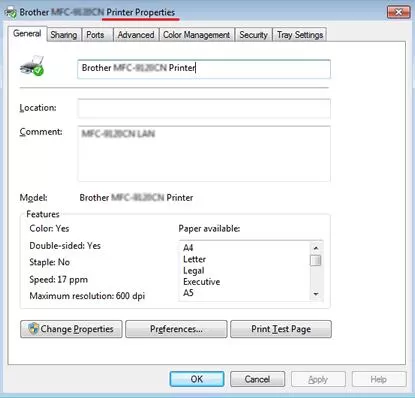The image size is (415, 398).
Task: Open the Advanced tab
Action: click(x=136, y=35)
